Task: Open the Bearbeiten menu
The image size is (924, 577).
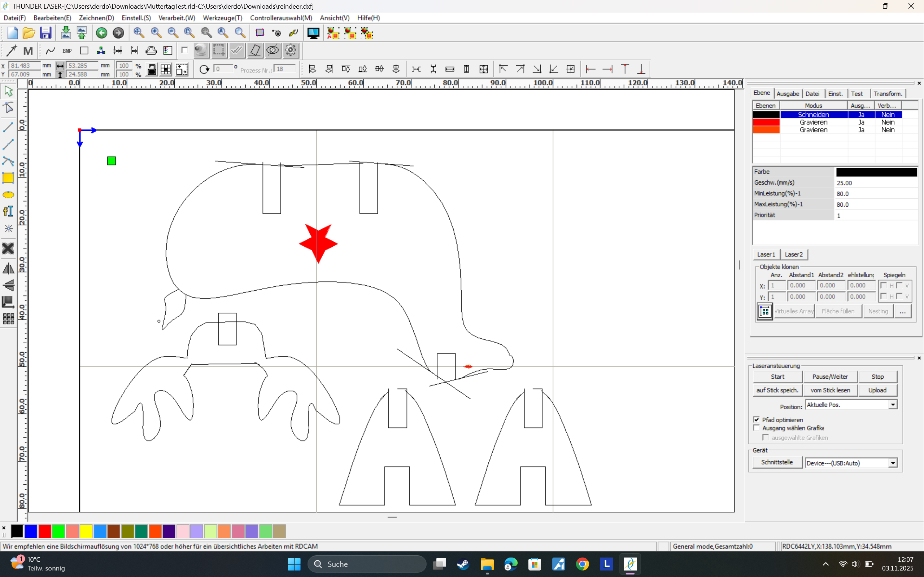Action: [52, 18]
